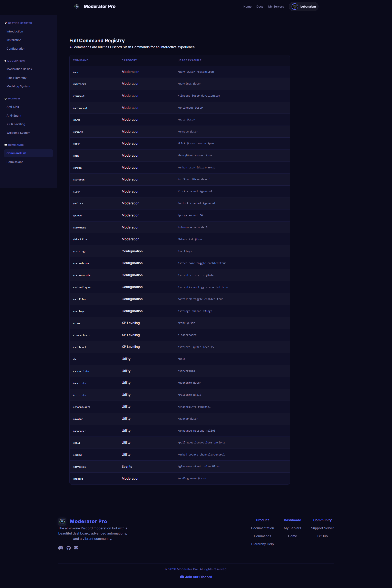The height and width of the screenshot is (588, 392).
Task: Click the chat icon beside Commands heading
Action: (x=6, y=145)
